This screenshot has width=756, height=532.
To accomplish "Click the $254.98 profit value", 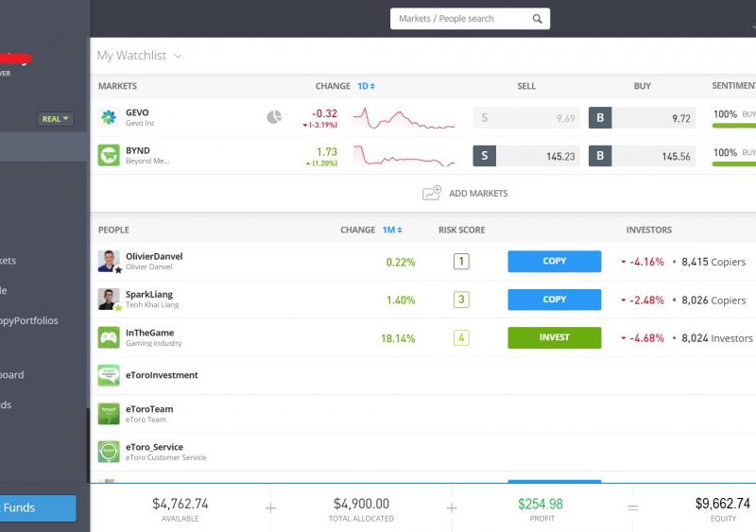I will tap(541, 504).
